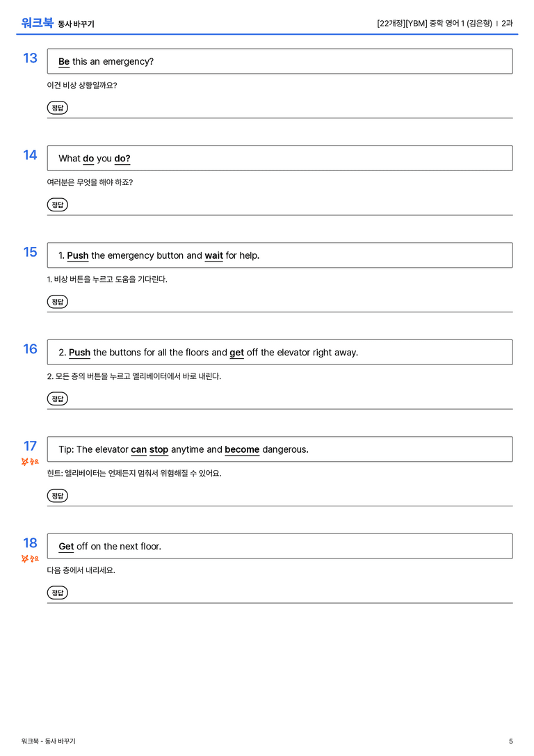Click the 중요 star mark under number 18
Image resolution: width=534 pixels, height=756 pixels.
(x=30, y=558)
